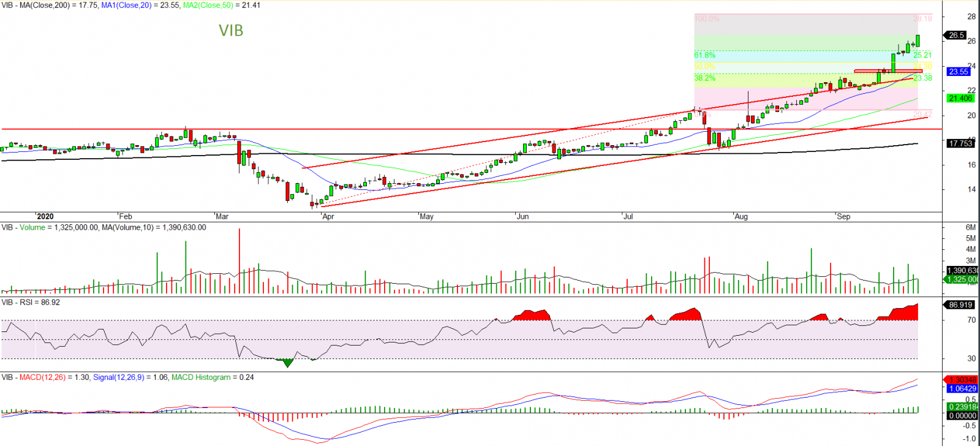
Task: Click the Signal(12,26,9) = 1.06 legend
Action: (130, 377)
